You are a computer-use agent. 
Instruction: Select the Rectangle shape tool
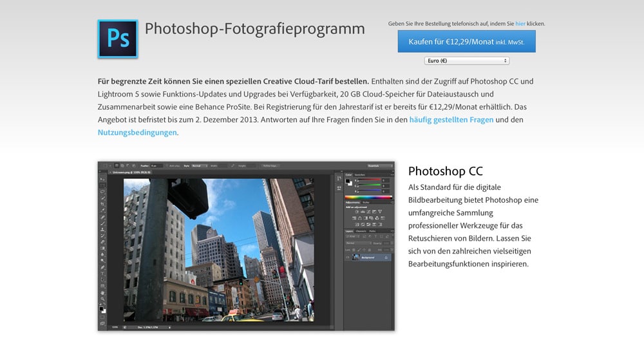102,286
